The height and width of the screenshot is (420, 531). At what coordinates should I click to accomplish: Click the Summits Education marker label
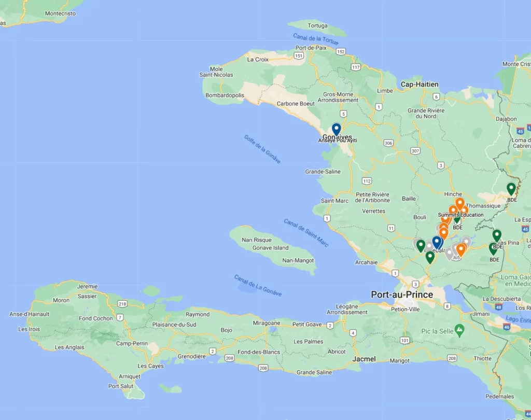click(460, 215)
